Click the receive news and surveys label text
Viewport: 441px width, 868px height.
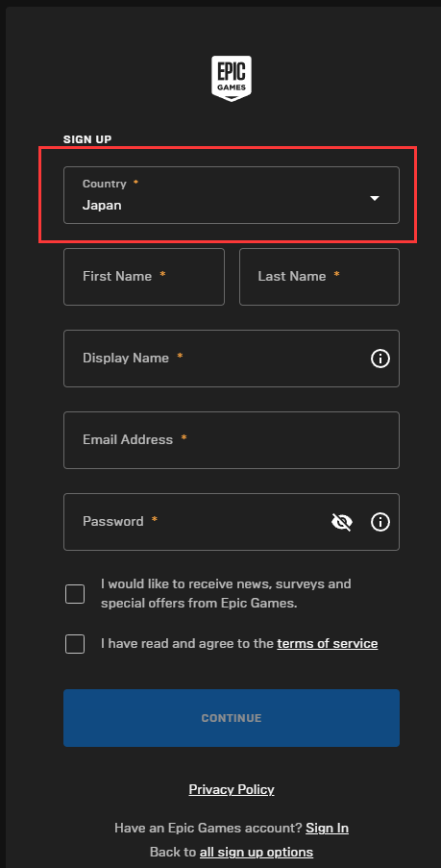click(226, 593)
